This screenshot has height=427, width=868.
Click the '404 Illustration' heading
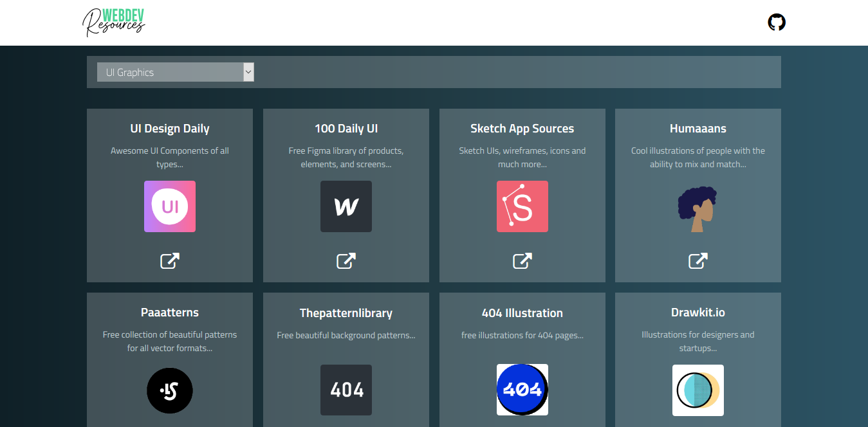522,313
